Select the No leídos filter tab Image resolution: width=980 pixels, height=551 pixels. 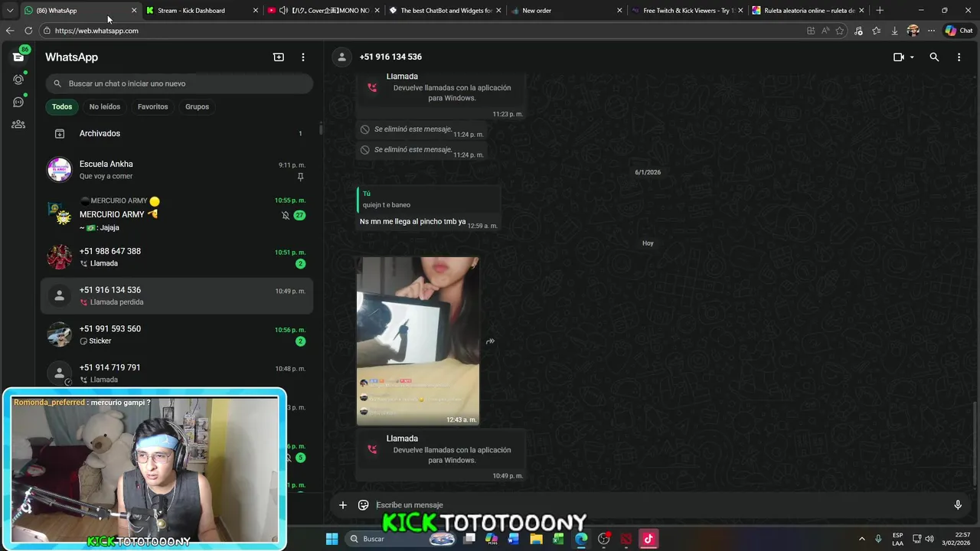pos(105,106)
